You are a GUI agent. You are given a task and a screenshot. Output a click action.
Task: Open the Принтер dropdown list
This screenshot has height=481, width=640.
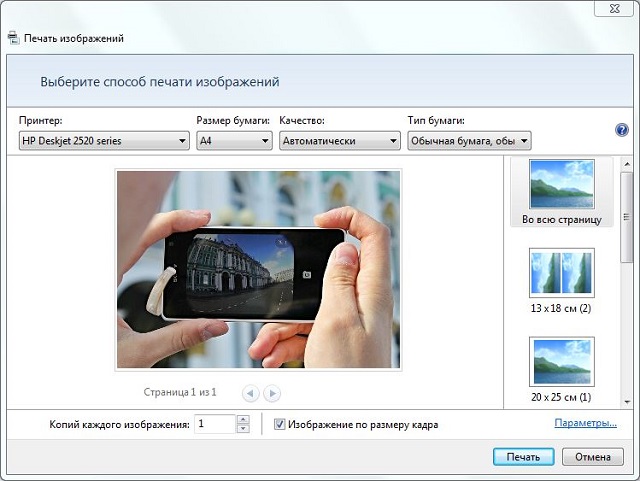point(105,141)
